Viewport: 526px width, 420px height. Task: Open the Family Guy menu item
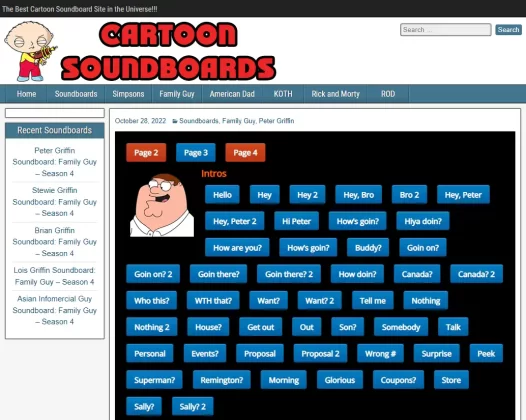(177, 94)
